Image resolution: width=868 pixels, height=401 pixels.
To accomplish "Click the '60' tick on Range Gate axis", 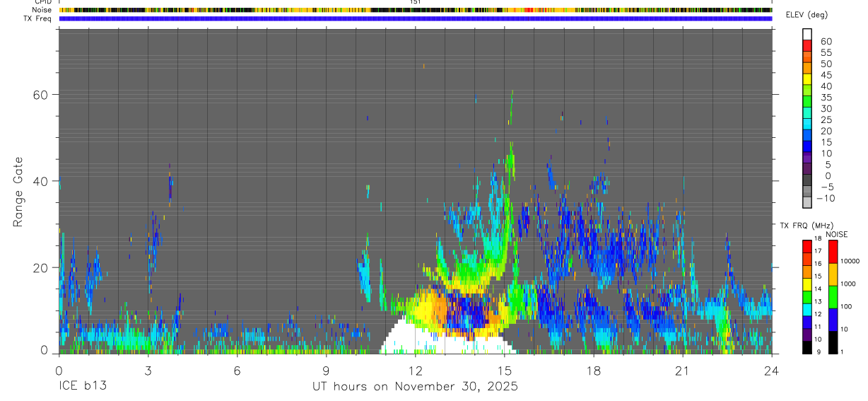I will coord(42,94).
